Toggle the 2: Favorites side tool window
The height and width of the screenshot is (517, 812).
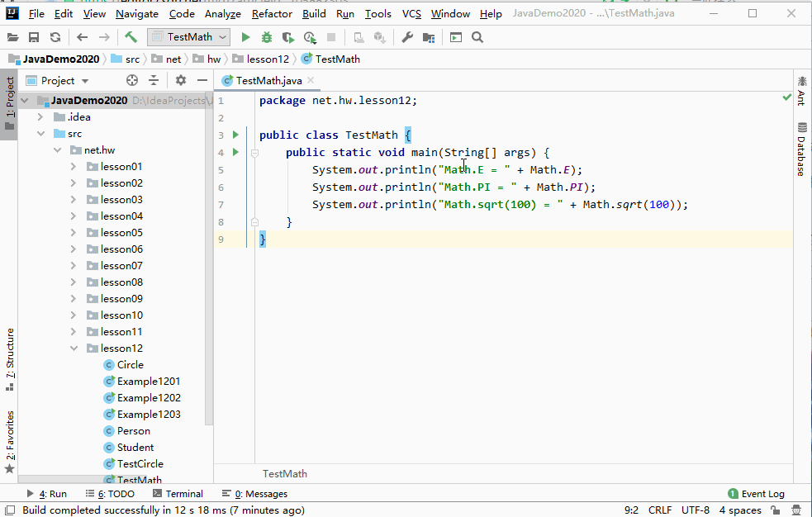pos(9,443)
